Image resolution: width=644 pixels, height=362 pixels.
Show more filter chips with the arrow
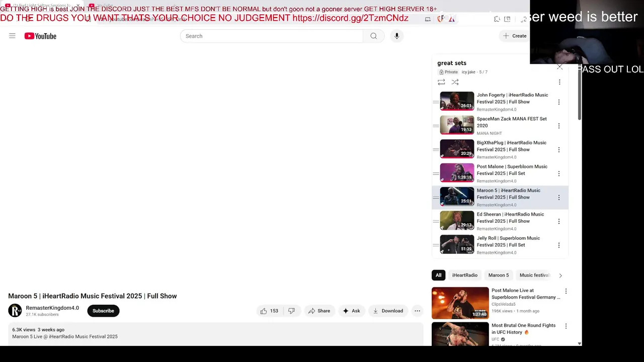point(560,276)
